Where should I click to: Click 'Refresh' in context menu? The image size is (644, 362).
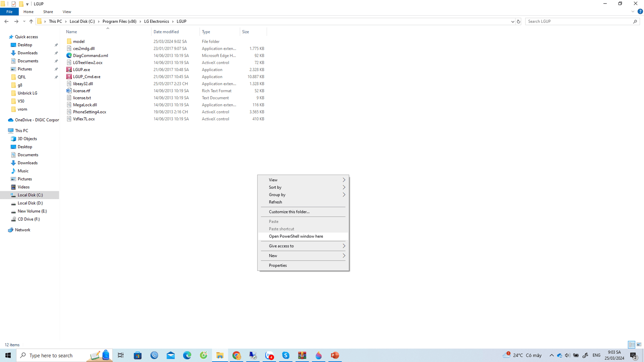click(275, 202)
